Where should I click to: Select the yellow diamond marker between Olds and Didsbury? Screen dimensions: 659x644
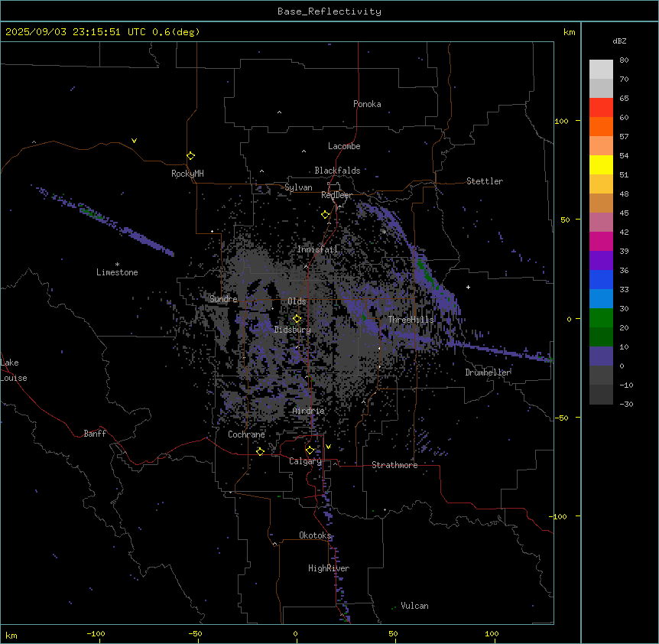coord(297,319)
